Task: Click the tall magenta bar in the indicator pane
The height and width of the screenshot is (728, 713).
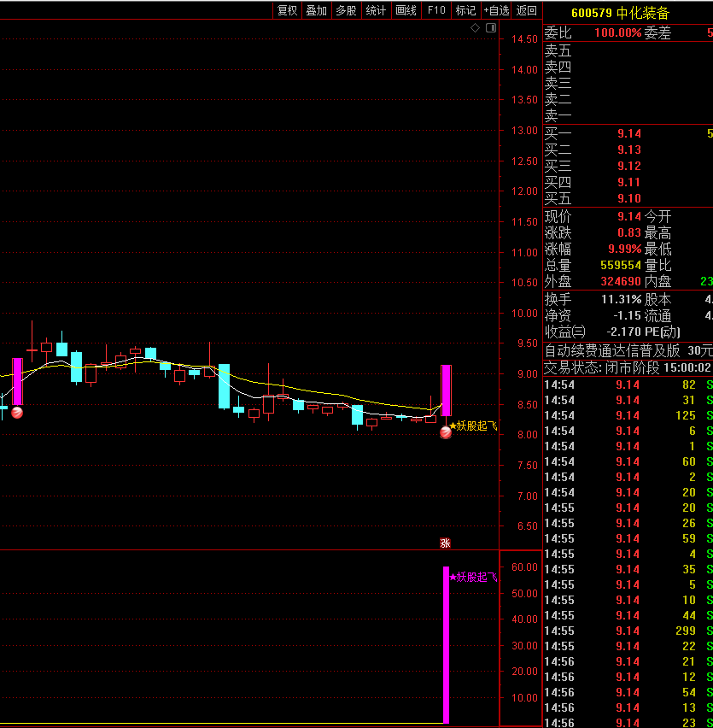Action: click(446, 645)
